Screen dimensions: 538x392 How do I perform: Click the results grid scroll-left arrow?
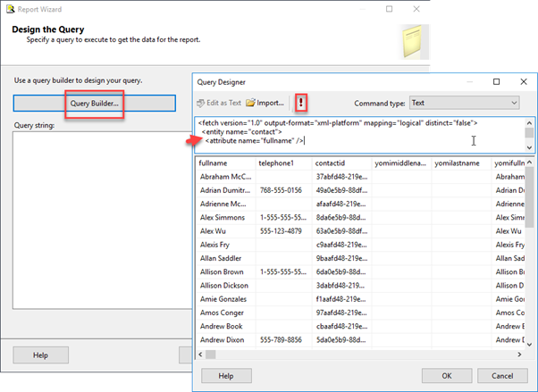pyautogui.click(x=201, y=354)
